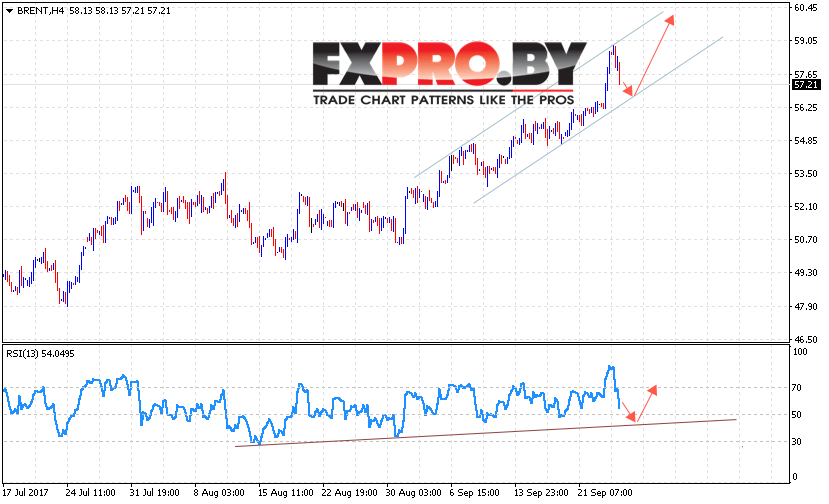Viewport: 829px width, 504px height.
Task: Click the 15 Aug 11:00 time label
Action: pyautogui.click(x=285, y=493)
